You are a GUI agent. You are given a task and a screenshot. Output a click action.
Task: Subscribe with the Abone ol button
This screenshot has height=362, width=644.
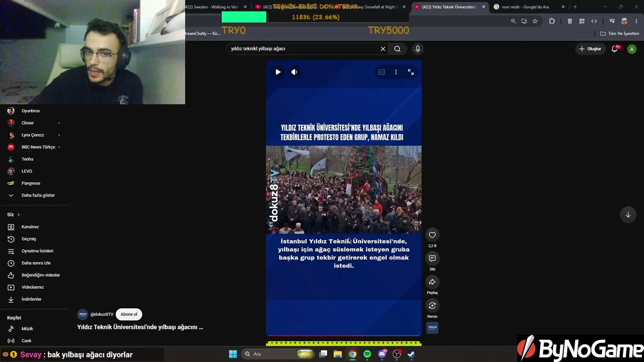coord(129,314)
